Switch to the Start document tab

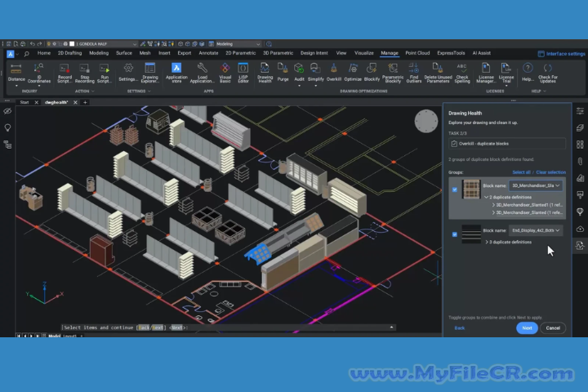tap(24, 102)
